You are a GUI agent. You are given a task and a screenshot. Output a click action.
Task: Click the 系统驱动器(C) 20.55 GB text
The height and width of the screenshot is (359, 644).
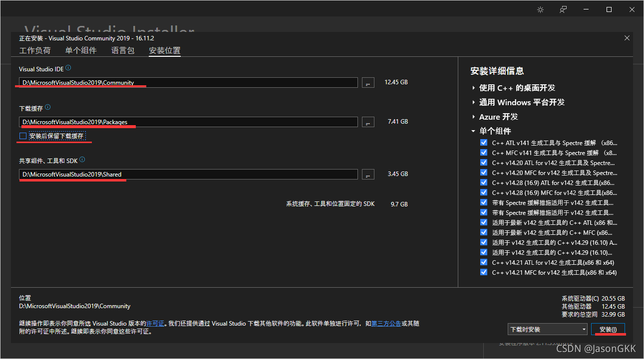point(593,298)
